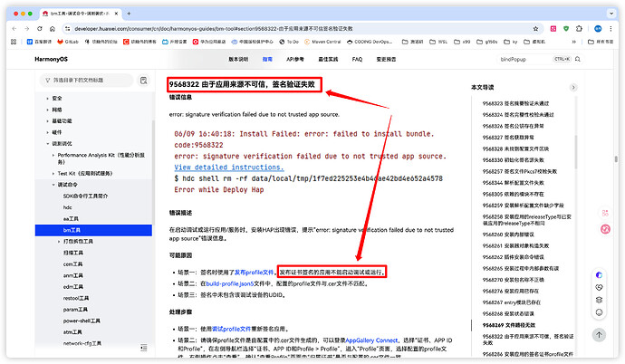The width and height of the screenshot is (625, 364).
Task: Open tab search dropdown in title bar
Action: pyautogui.click(x=611, y=14)
